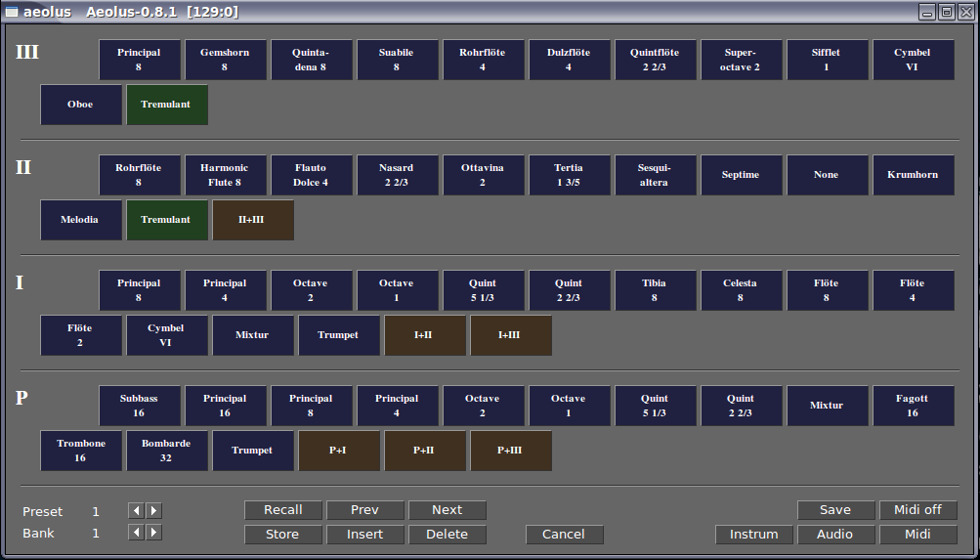Enable the Superoctave 2 stop

point(742,60)
